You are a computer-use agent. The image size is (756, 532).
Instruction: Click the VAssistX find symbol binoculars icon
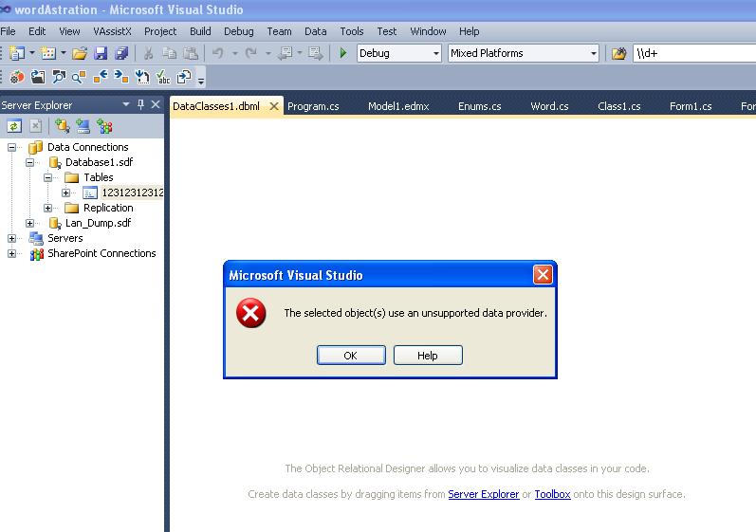pos(59,77)
